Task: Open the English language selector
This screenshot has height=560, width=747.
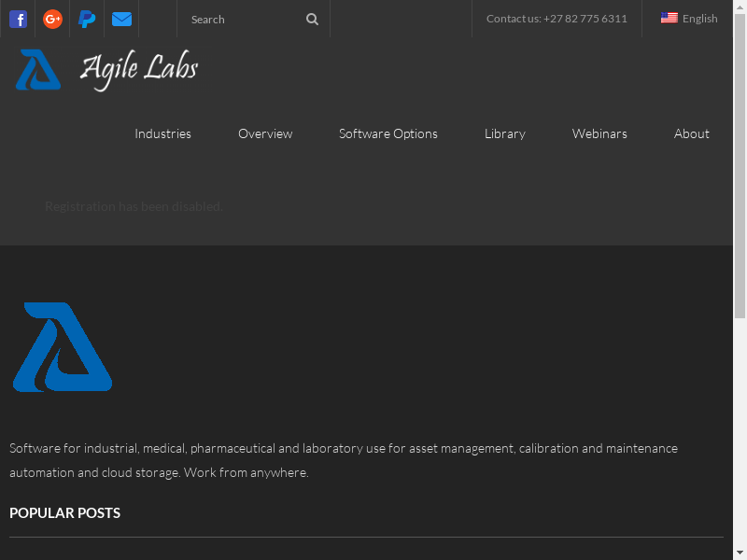Action: [699, 19]
